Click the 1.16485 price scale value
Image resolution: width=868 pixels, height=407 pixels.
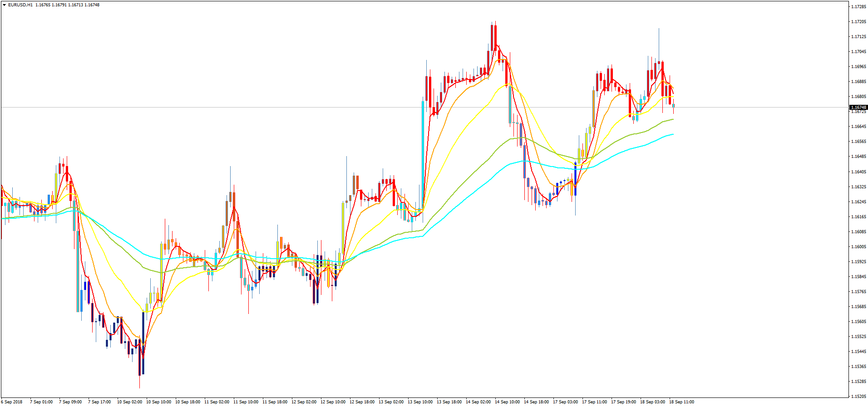pos(858,157)
